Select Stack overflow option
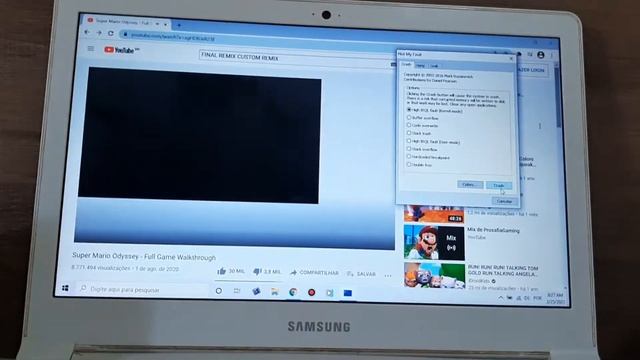 (x=422, y=149)
